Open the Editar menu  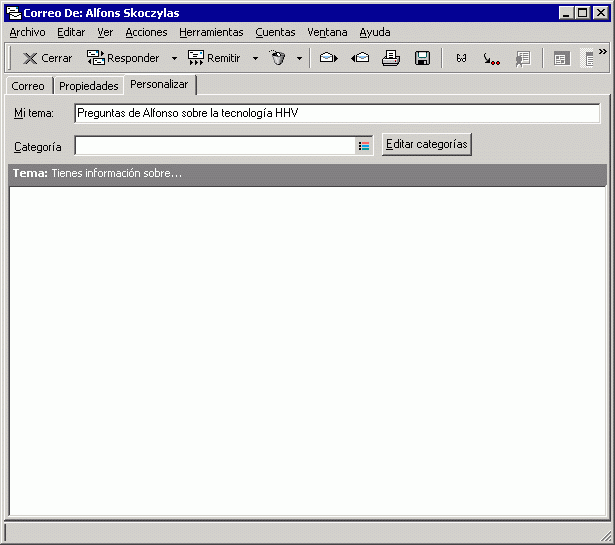pos(71,32)
